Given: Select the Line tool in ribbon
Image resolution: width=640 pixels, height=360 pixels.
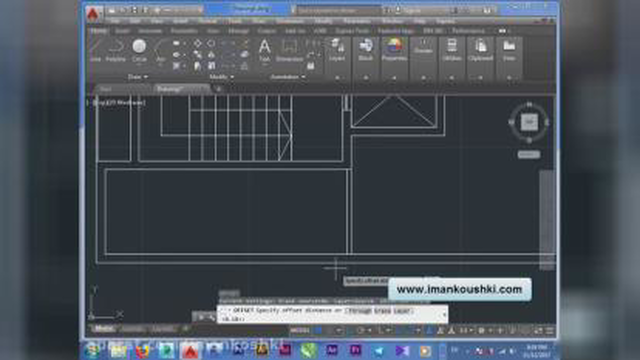Looking at the screenshot, I should 95,50.
